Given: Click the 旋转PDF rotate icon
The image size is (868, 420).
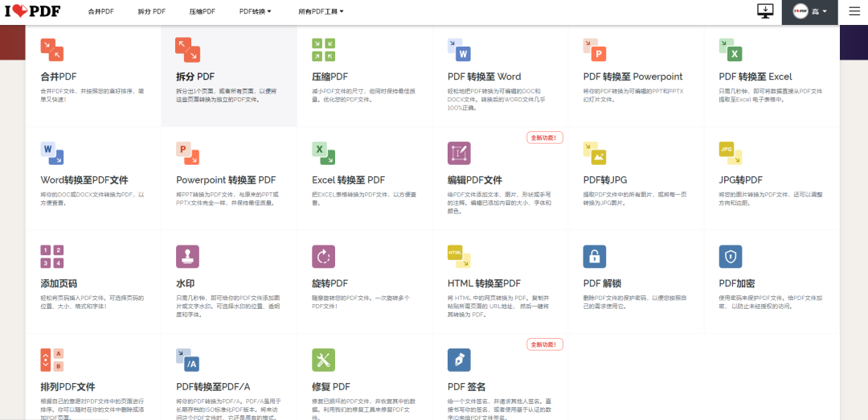Looking at the screenshot, I should (x=323, y=257).
